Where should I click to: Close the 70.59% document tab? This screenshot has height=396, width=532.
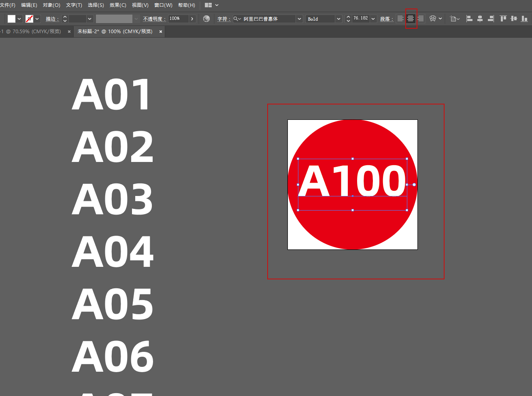click(69, 32)
